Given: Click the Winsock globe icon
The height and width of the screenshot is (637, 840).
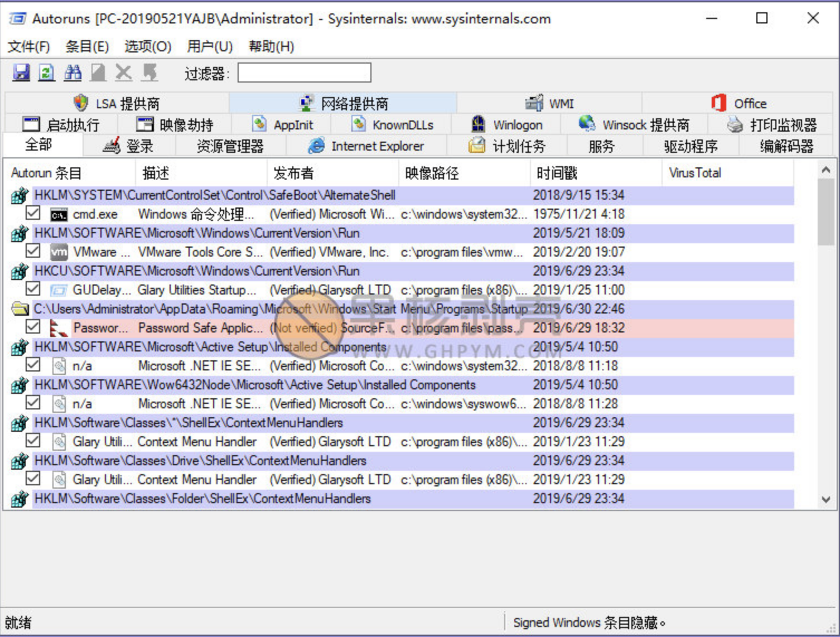Looking at the screenshot, I should (587, 123).
